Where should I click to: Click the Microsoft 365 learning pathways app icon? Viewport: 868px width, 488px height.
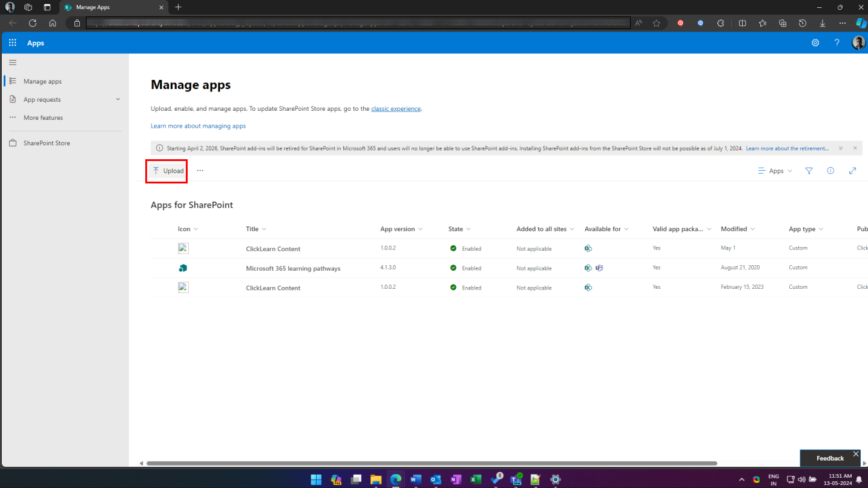point(183,268)
